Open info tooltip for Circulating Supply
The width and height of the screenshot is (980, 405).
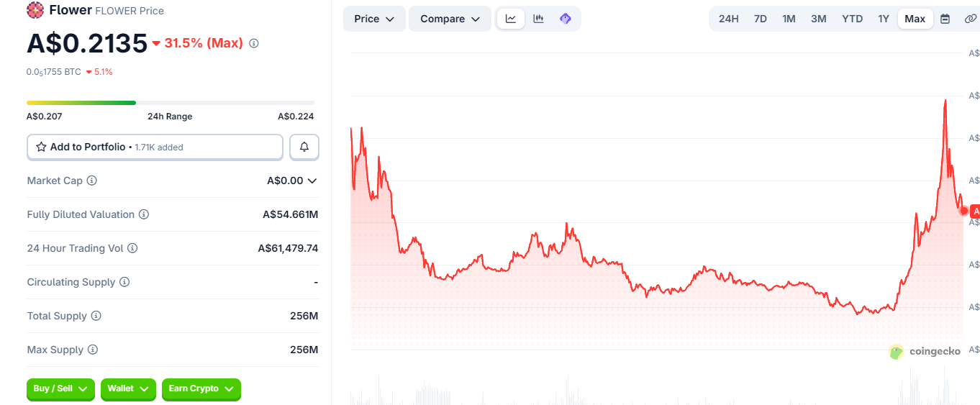(x=124, y=282)
